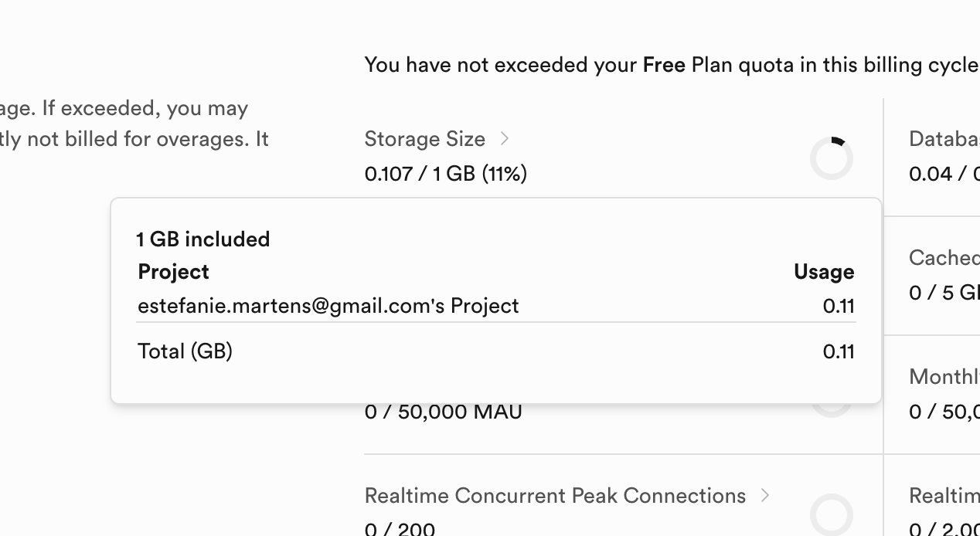The height and width of the screenshot is (536, 980).
Task: Click the Free Plan quota notice text
Action: tap(671, 65)
